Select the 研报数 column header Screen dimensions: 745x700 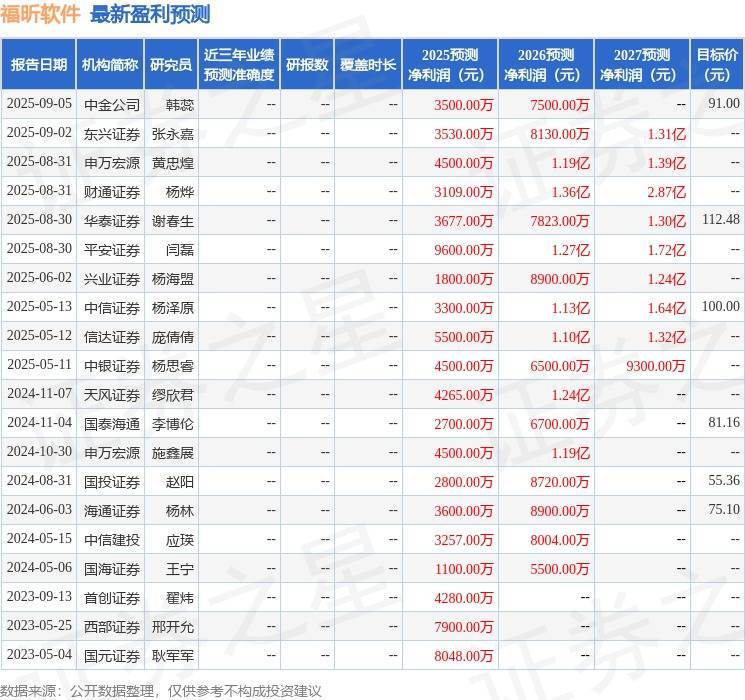pyautogui.click(x=307, y=64)
